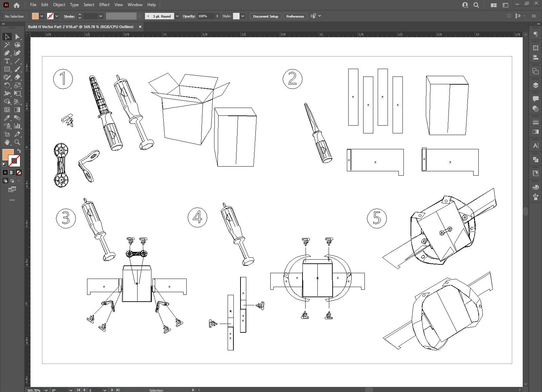Choose the Paintbrush tool
This screenshot has height=392, width=542.
[17, 69]
